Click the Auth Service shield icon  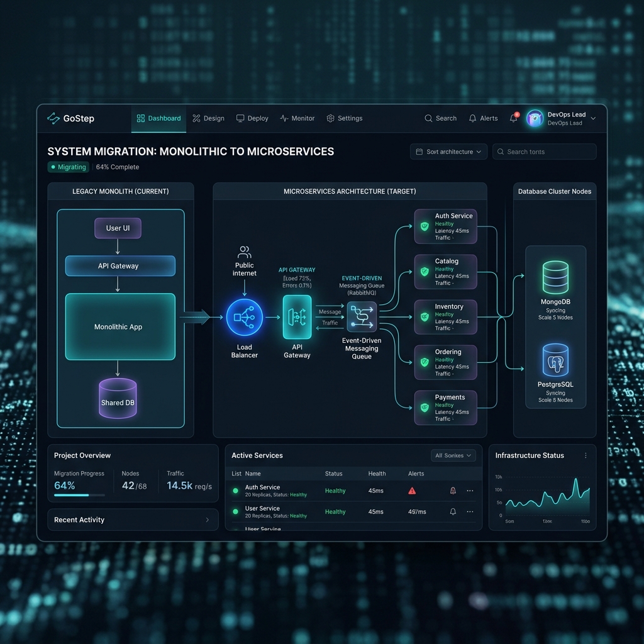425,226
